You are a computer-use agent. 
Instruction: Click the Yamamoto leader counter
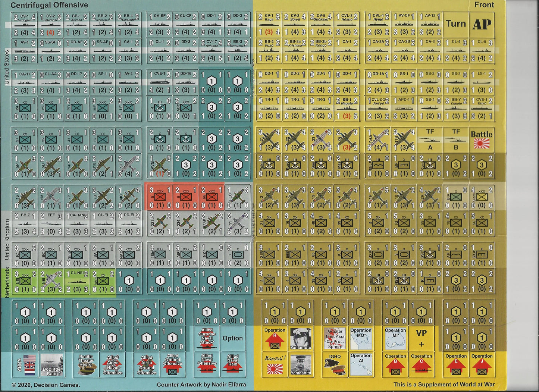300,339
